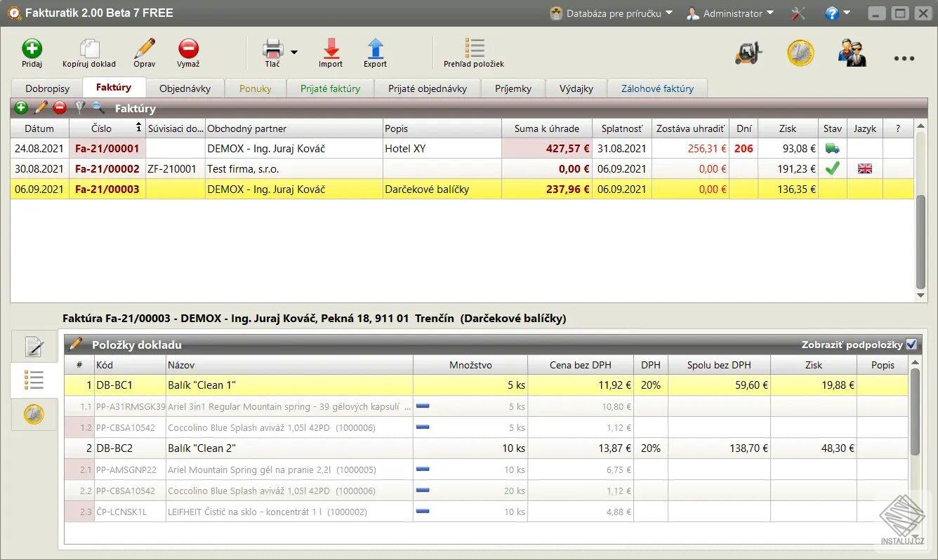The image size is (938, 560).
Task: Select invoice Fa-21/00001 number cell
Action: pos(107,149)
